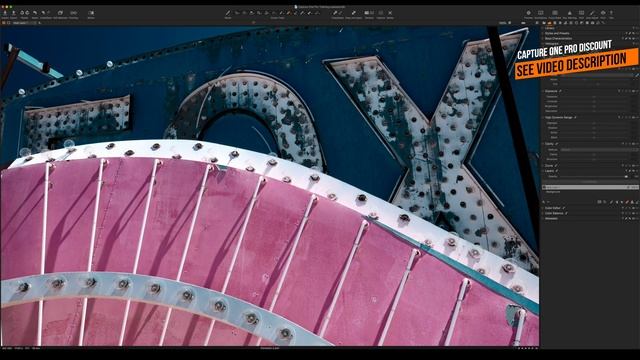Expand the Base Characteristics tool
The width and height of the screenshot is (640, 360).
(x=542, y=38)
